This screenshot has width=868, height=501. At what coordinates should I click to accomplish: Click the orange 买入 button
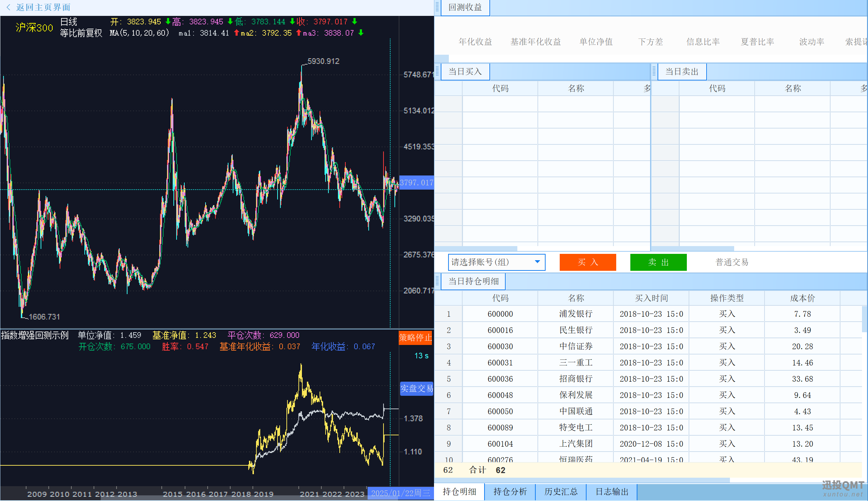(588, 262)
